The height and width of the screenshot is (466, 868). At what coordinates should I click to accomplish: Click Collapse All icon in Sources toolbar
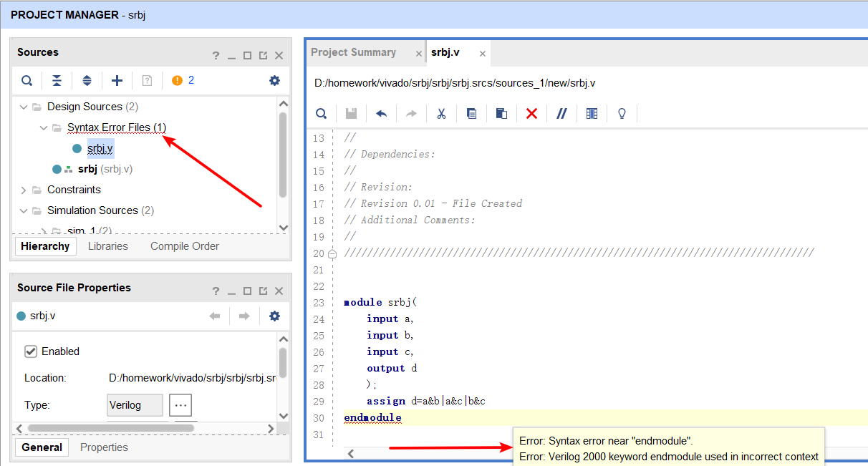click(57, 81)
